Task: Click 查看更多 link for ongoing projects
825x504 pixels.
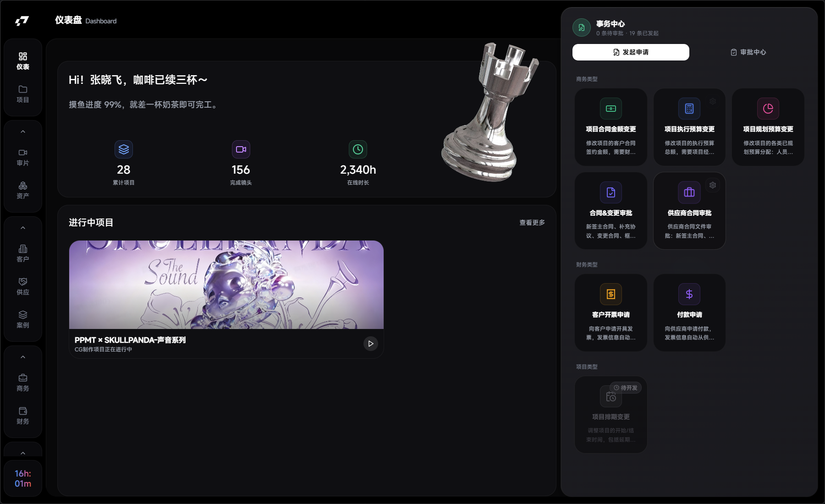Action: click(x=532, y=223)
